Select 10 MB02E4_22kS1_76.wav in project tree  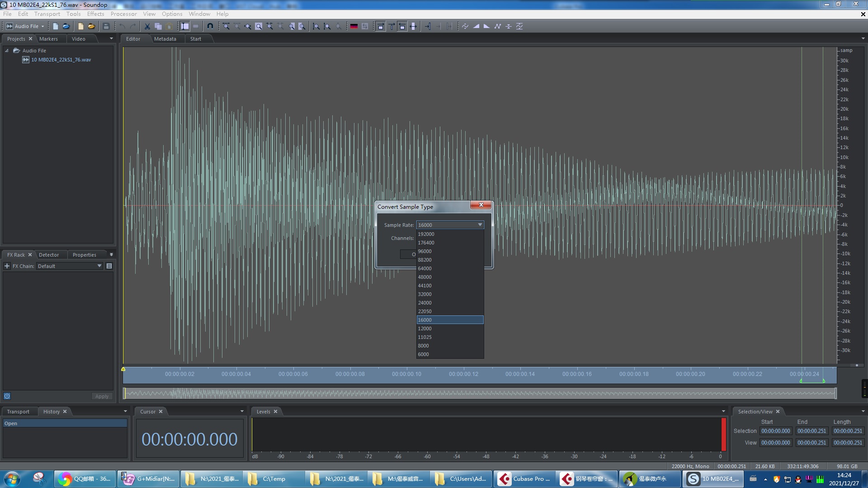pos(61,60)
